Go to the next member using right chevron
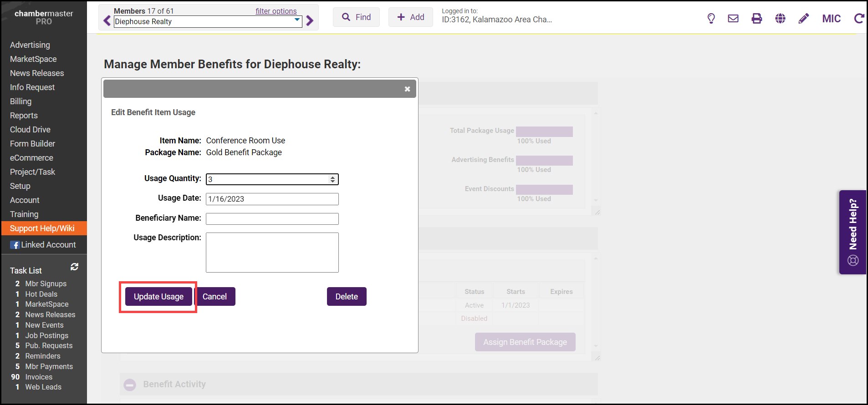The height and width of the screenshot is (405, 868). (x=310, y=21)
